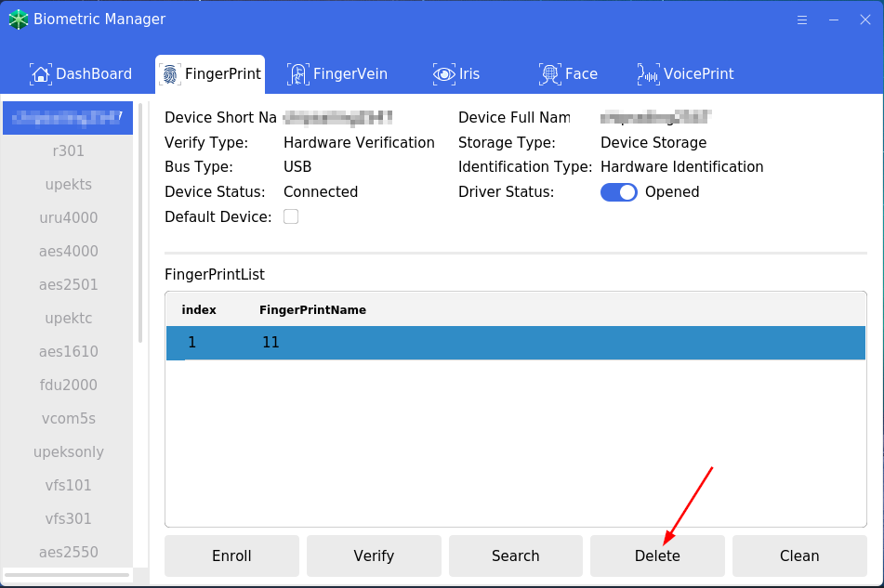
Task: Click the index column header
Action: tap(199, 309)
